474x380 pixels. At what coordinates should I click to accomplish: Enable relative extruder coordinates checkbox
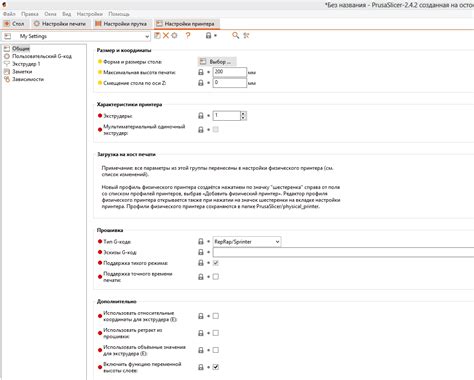(x=216, y=316)
